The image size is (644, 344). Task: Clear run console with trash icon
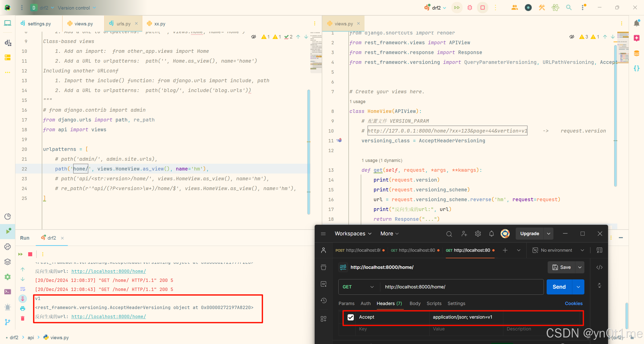click(23, 318)
